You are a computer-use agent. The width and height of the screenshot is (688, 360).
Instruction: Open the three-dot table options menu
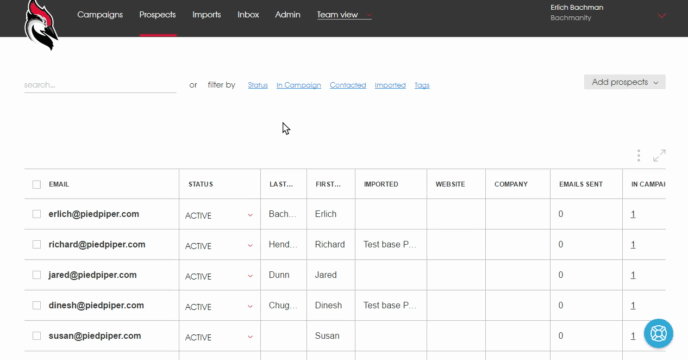click(638, 155)
